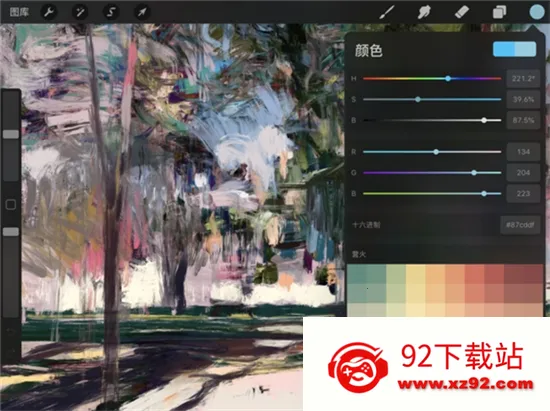Adjust the brush size sidebar slider
This screenshot has width=550, height=411.
[11, 134]
